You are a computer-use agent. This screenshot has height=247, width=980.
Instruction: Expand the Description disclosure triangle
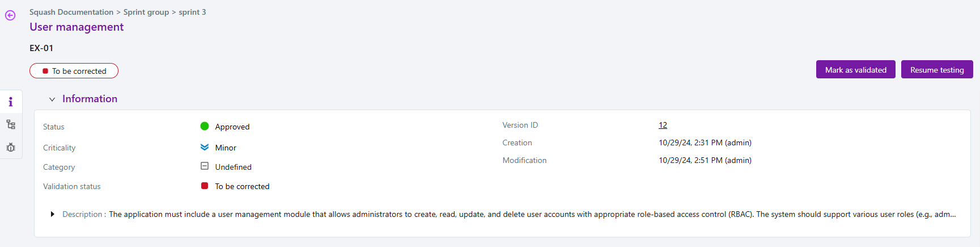click(53, 214)
